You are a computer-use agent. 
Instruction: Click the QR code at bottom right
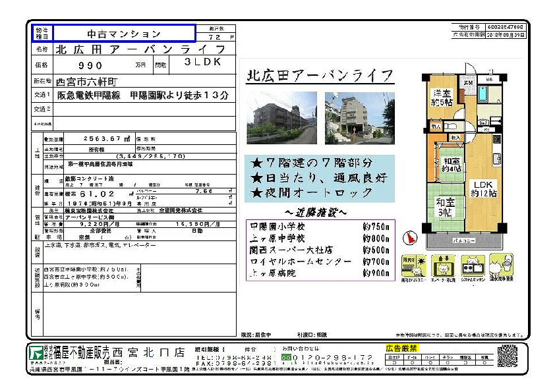pyautogui.click(x=507, y=356)
